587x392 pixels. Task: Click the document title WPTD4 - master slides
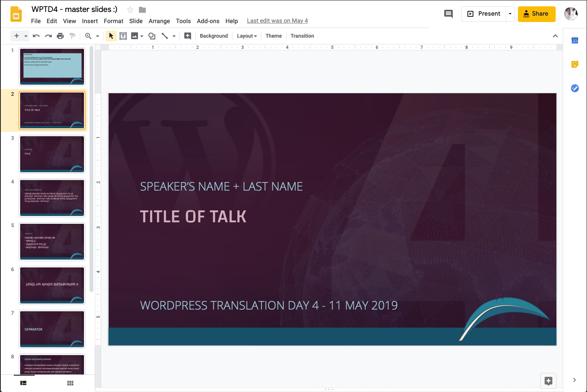(x=74, y=9)
